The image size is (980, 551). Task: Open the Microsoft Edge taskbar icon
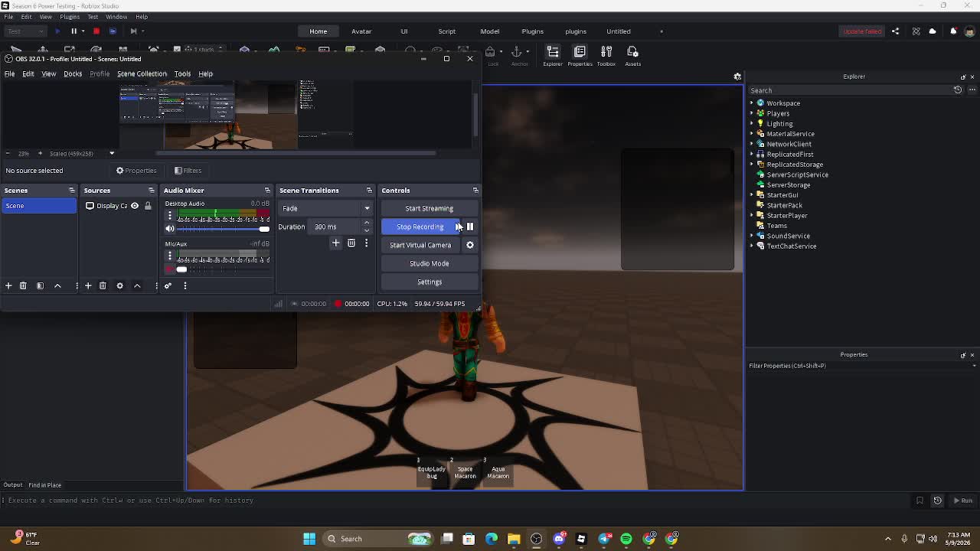[x=492, y=539]
